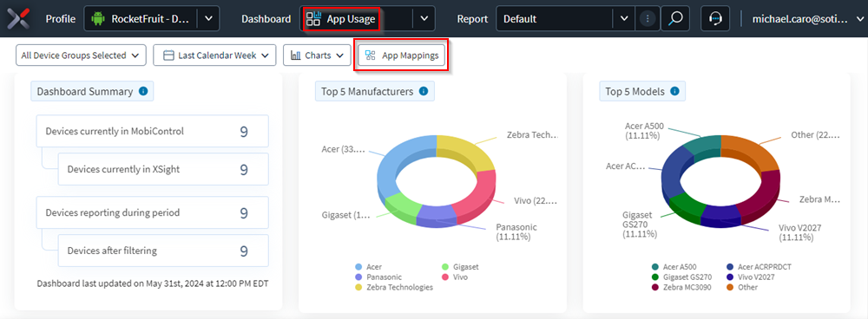Toggle Other legend item in Models chart

743,287
